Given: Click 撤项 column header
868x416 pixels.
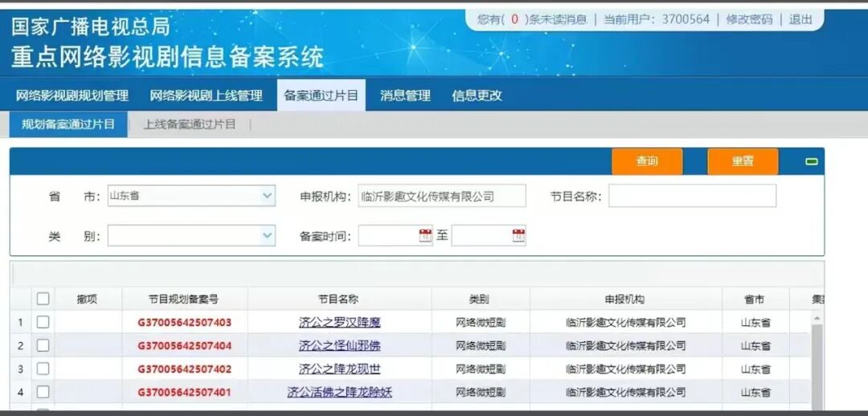Looking at the screenshot, I should [x=88, y=300].
